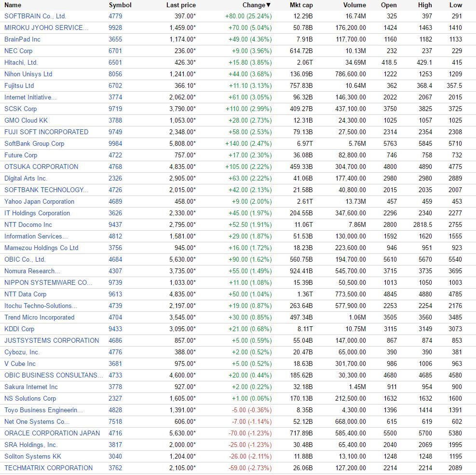Open the Nihon Unisys Ltd link
The width and height of the screenshot is (476, 475).
click(x=28, y=74)
